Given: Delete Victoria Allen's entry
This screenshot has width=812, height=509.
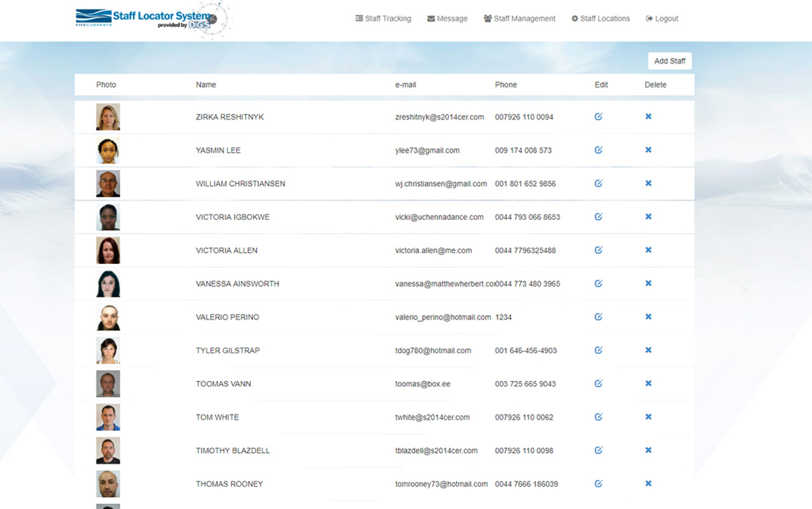Looking at the screenshot, I should [x=649, y=250].
